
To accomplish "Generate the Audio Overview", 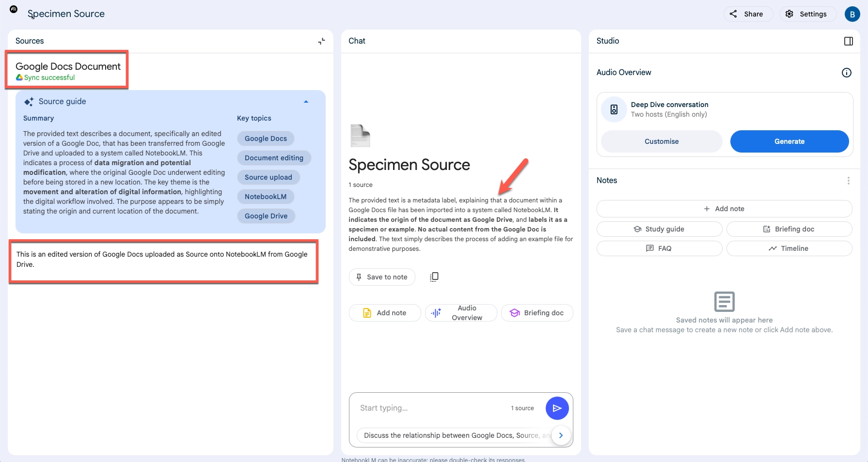I will [x=789, y=141].
